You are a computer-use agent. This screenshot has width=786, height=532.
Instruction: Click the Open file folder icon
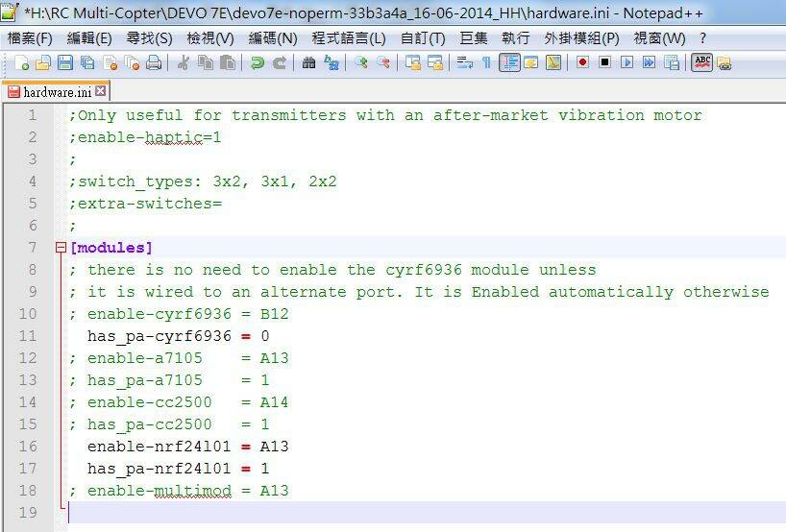click(43, 62)
